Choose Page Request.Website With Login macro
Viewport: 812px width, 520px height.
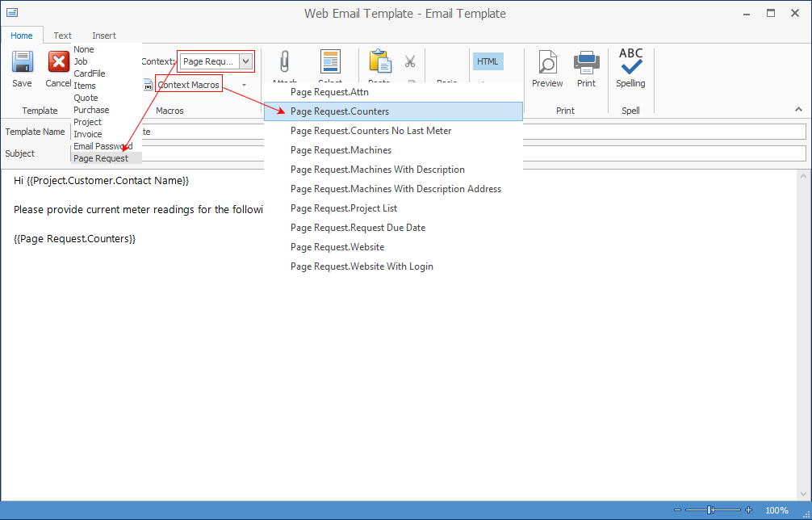(x=394, y=266)
